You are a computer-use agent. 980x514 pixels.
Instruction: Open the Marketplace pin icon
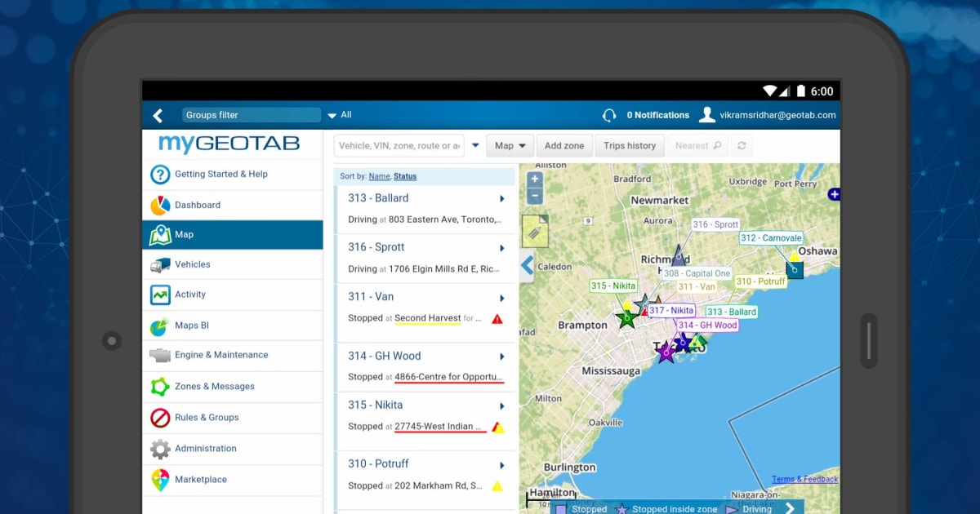[x=160, y=479]
